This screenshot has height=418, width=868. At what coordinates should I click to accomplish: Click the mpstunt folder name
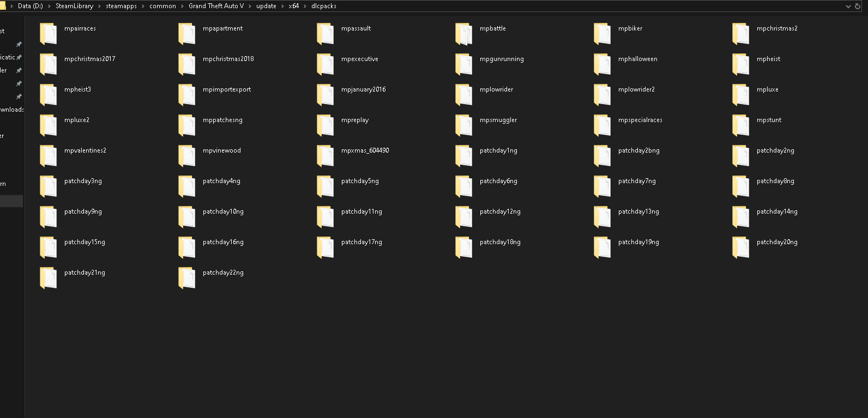click(x=769, y=120)
